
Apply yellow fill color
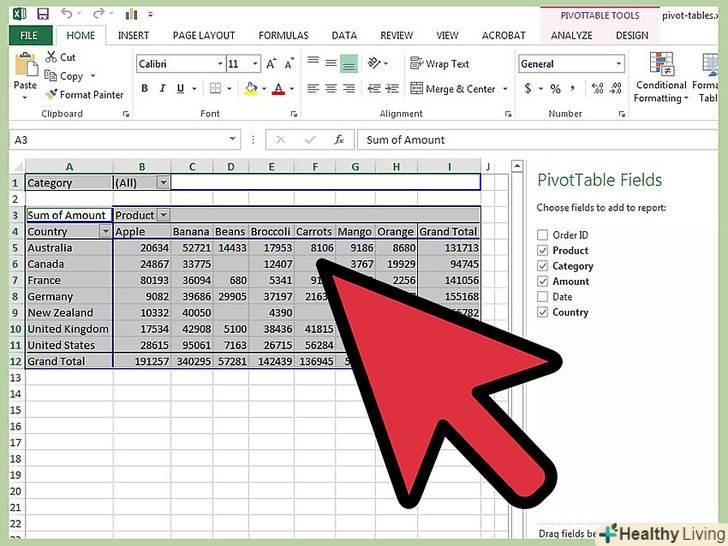(x=251, y=88)
